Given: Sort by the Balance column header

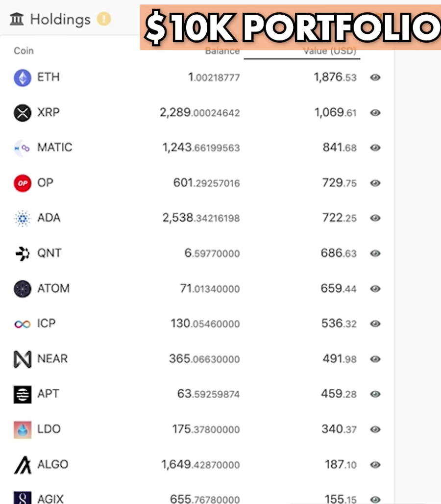Looking at the screenshot, I should (x=222, y=51).
